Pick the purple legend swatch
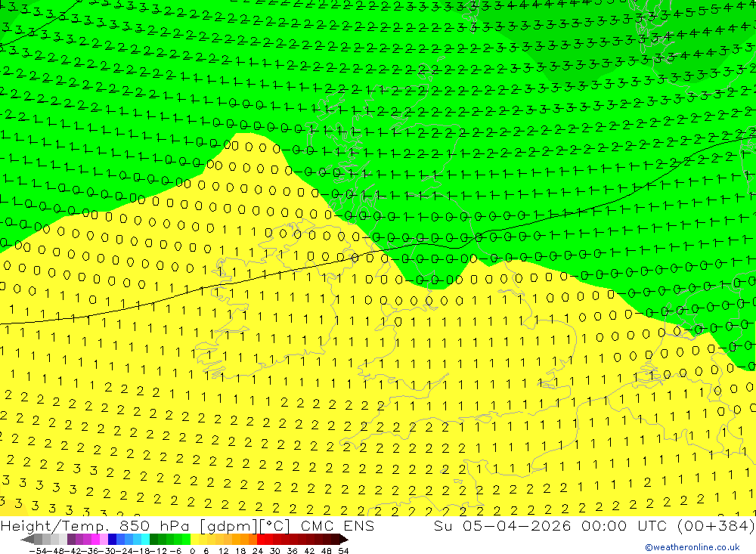Image resolution: width=756 pixels, height=554 pixels. [71, 539]
